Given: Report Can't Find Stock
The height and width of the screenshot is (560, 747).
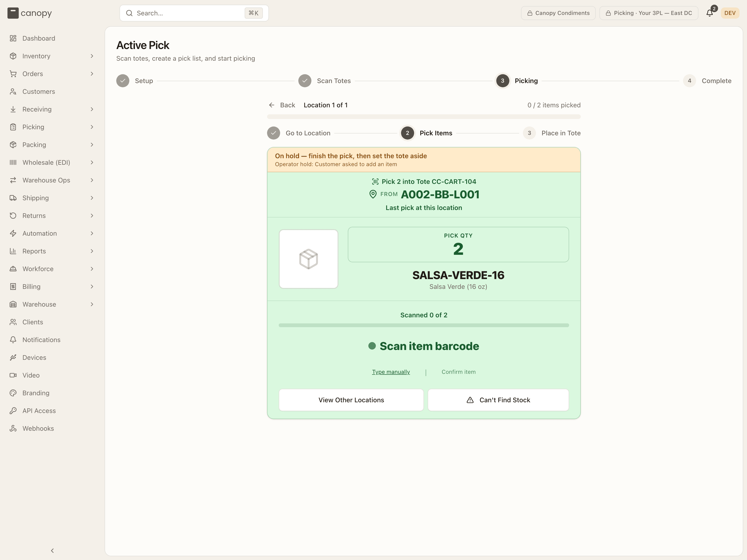Looking at the screenshot, I should point(498,400).
